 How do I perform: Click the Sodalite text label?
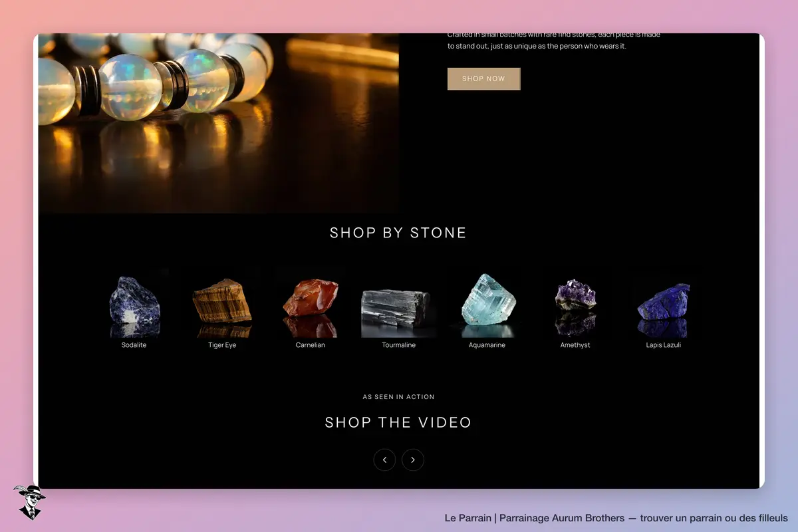[x=134, y=345]
